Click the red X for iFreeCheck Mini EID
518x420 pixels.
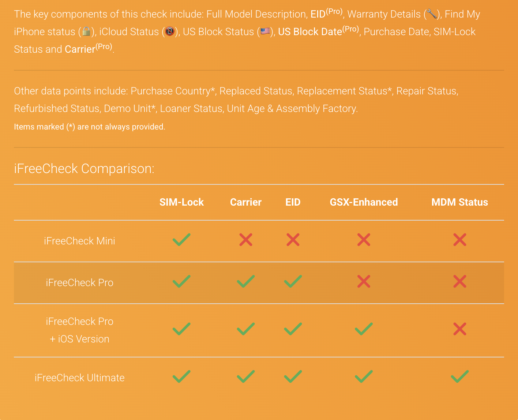pos(293,240)
